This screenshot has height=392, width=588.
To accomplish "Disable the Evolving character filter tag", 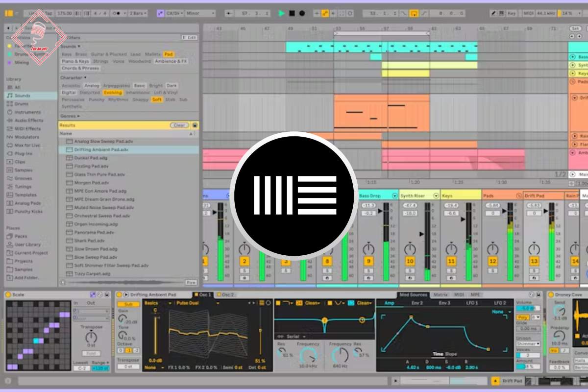I will pyautogui.click(x=113, y=93).
